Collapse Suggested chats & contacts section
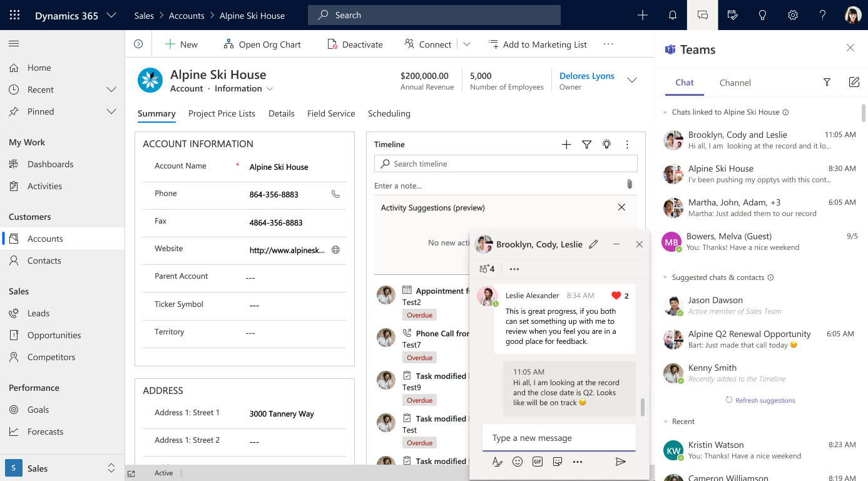The image size is (868, 481). 665,277
